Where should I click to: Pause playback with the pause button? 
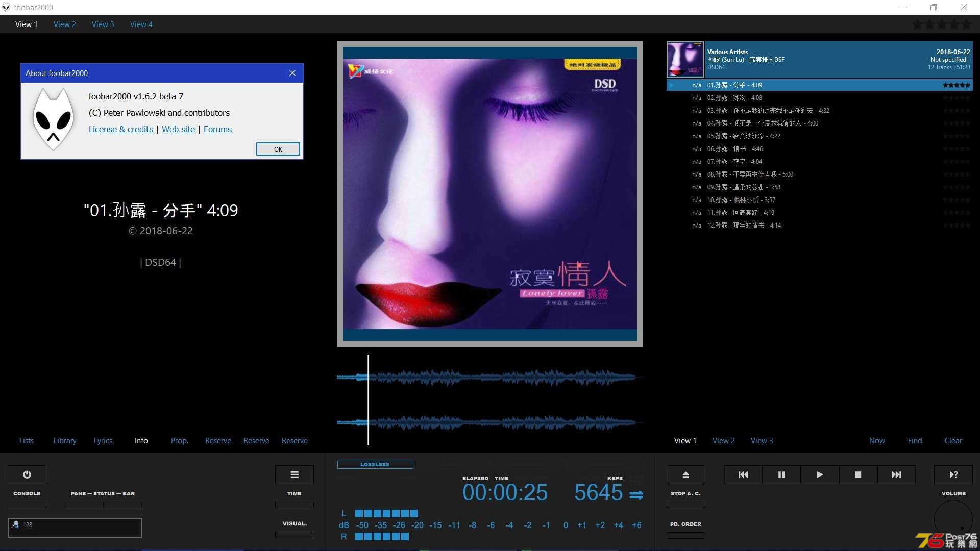point(781,474)
